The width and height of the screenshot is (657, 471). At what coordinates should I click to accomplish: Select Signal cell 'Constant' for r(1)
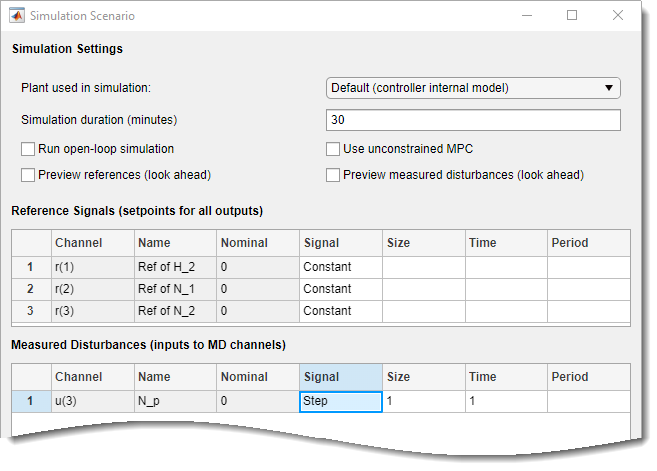(x=341, y=267)
